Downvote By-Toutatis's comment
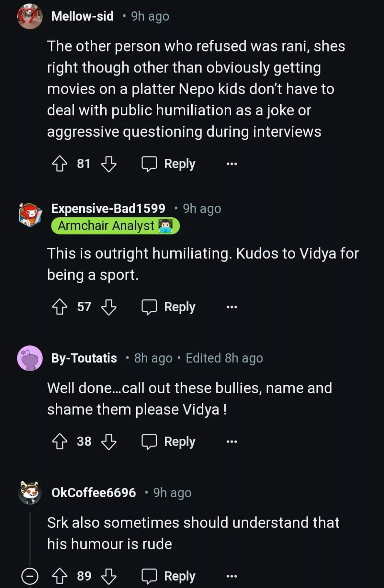Image resolution: width=384 pixels, height=588 pixels. (x=109, y=441)
